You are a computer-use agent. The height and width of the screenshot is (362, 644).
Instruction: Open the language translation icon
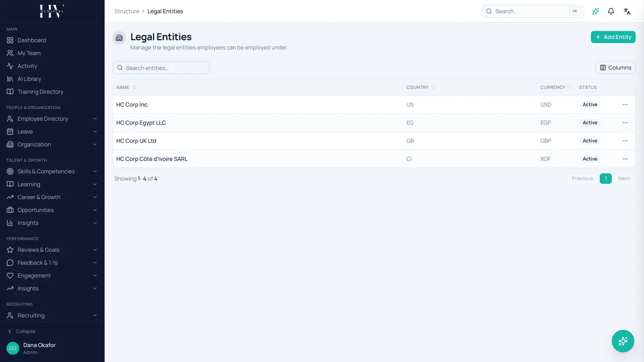pyautogui.click(x=627, y=11)
